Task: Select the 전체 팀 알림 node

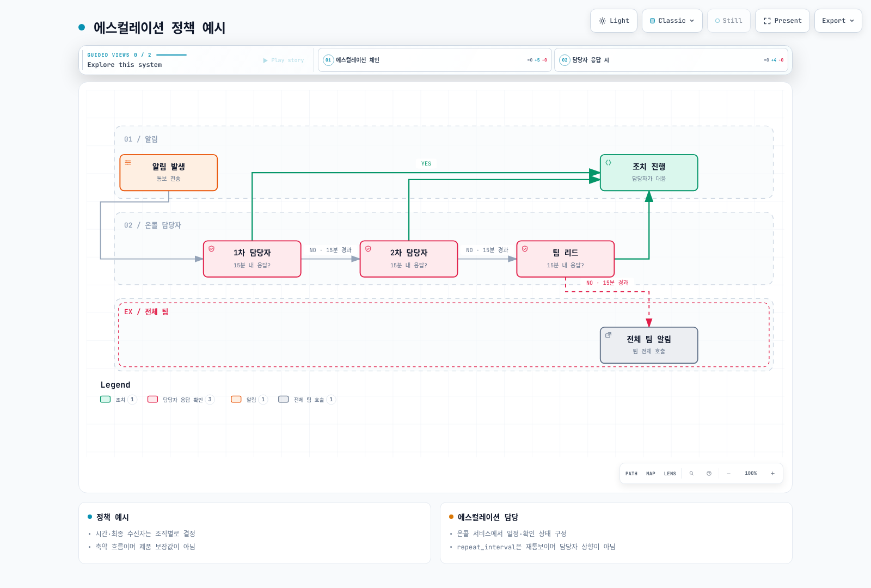Action: coord(649,345)
